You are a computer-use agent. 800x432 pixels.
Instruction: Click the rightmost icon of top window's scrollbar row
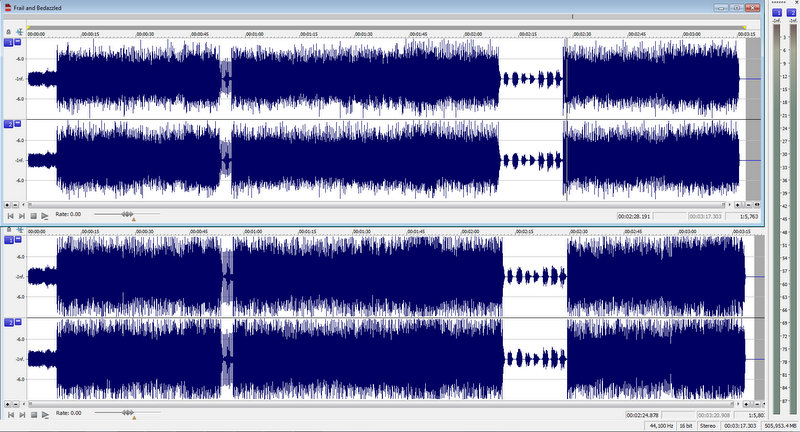[x=757, y=205]
